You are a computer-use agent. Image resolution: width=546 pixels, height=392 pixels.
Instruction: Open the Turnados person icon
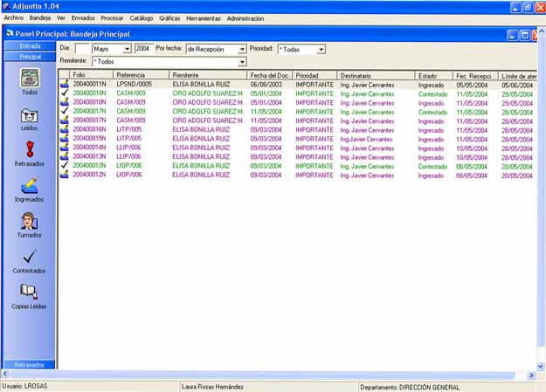click(x=29, y=221)
